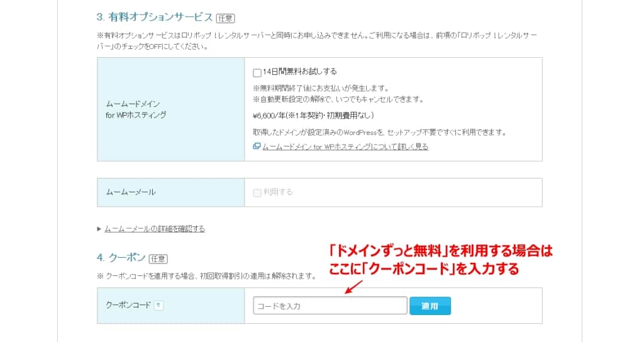
Task: Select the 3. 有料オプションサービス heading
Action: (x=155, y=17)
